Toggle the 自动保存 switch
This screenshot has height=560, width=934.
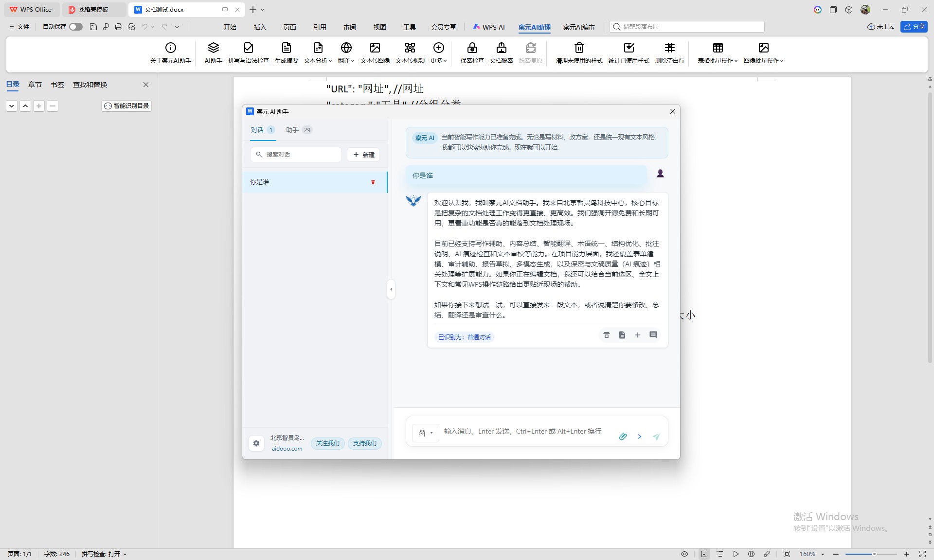point(75,27)
